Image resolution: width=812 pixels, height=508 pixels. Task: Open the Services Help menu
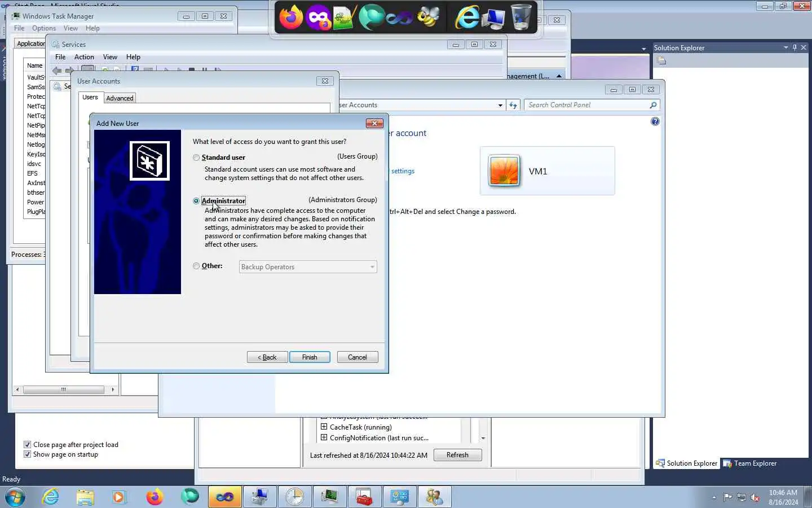coord(133,57)
